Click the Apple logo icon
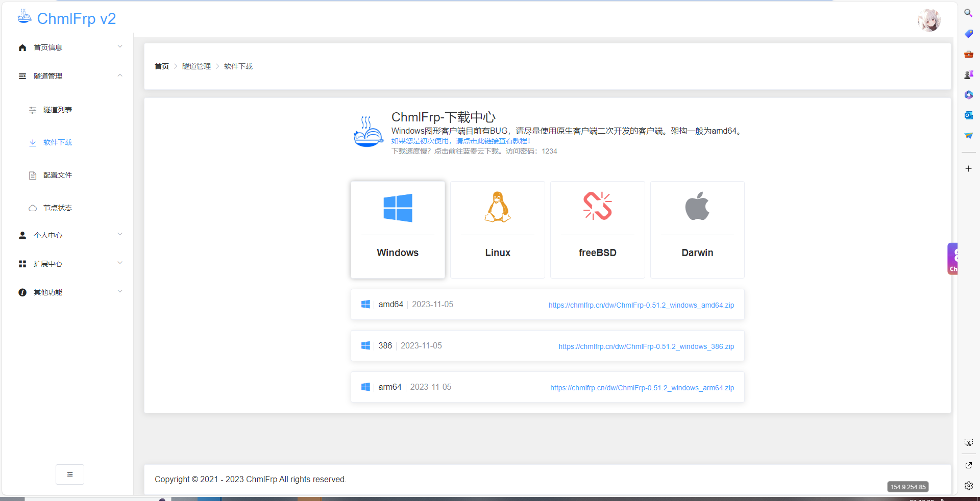This screenshot has height=501, width=980. click(x=697, y=206)
